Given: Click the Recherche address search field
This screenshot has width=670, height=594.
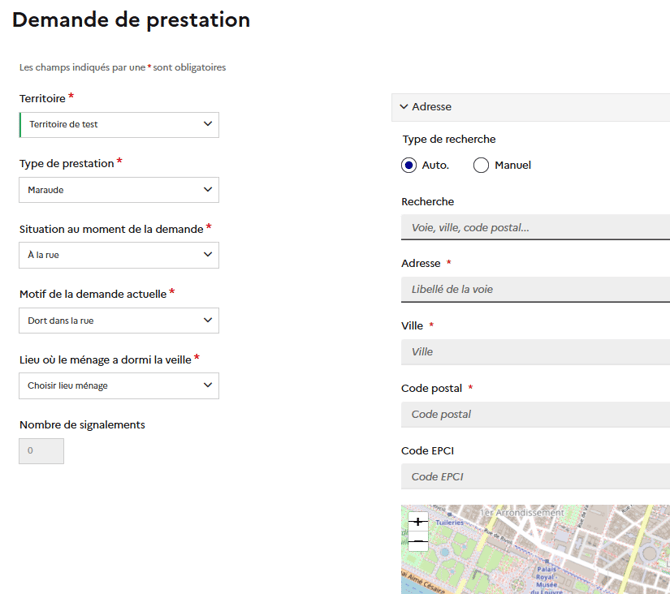Looking at the screenshot, I should pyautogui.click(x=536, y=228).
